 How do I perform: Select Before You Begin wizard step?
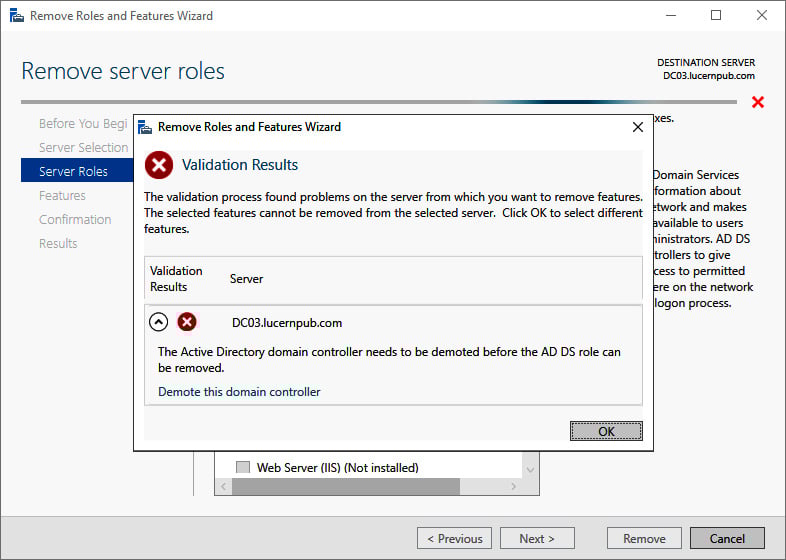[83, 123]
